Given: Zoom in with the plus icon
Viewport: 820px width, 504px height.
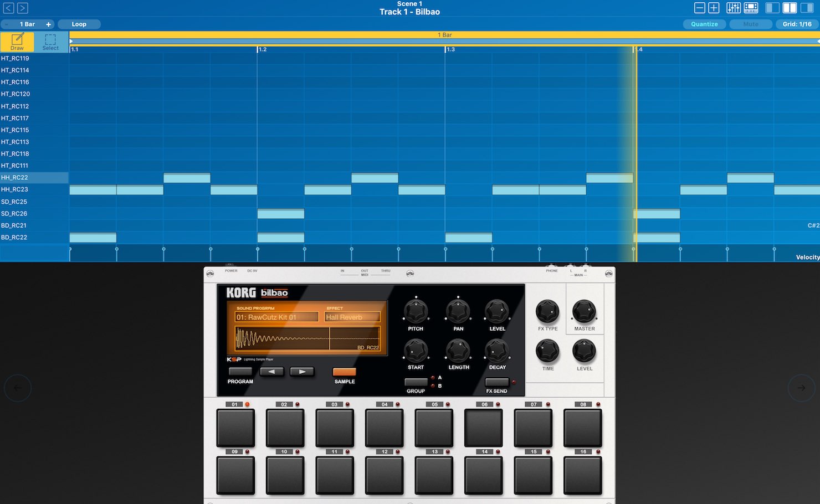Looking at the screenshot, I should (714, 8).
